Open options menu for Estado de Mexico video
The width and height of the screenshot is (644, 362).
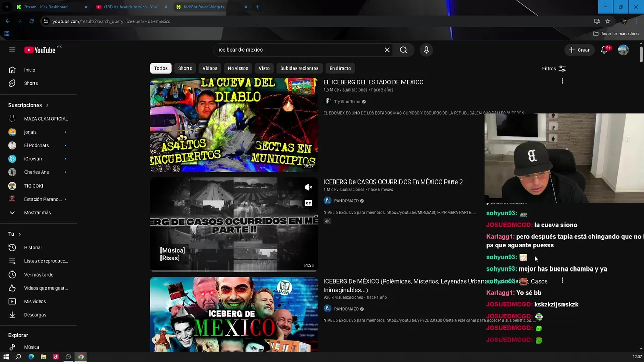pyautogui.click(x=562, y=81)
